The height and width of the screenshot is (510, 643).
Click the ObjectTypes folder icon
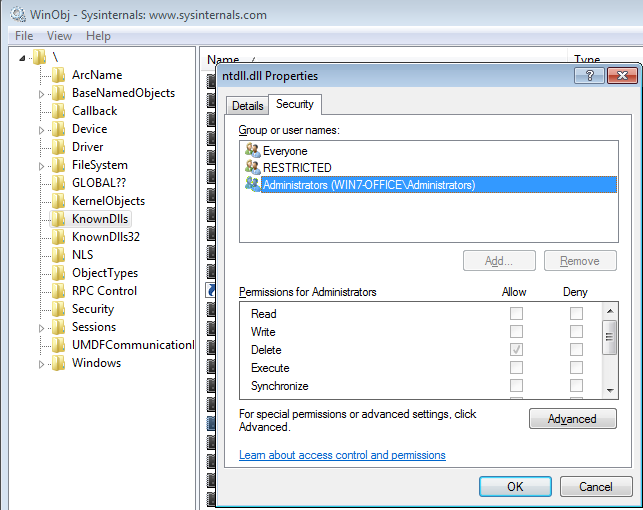(x=58, y=273)
